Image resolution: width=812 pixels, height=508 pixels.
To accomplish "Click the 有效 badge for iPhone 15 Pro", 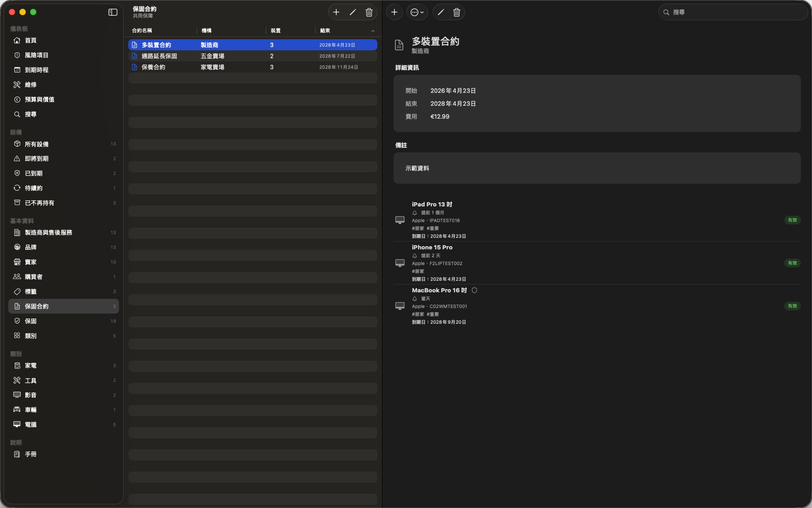I will pyautogui.click(x=792, y=263).
